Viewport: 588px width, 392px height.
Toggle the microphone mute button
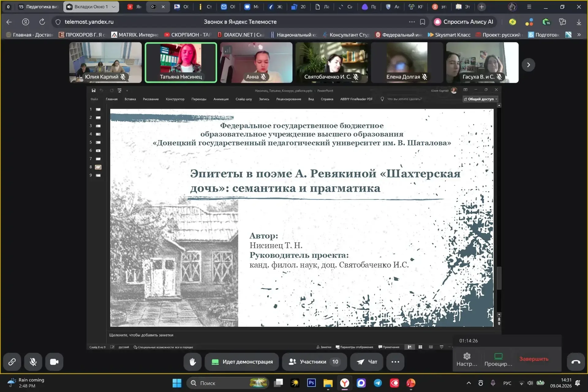point(33,362)
